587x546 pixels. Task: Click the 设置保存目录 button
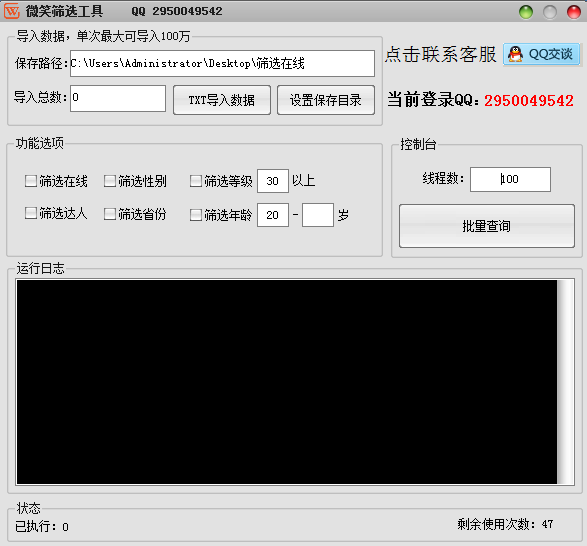coord(326,100)
